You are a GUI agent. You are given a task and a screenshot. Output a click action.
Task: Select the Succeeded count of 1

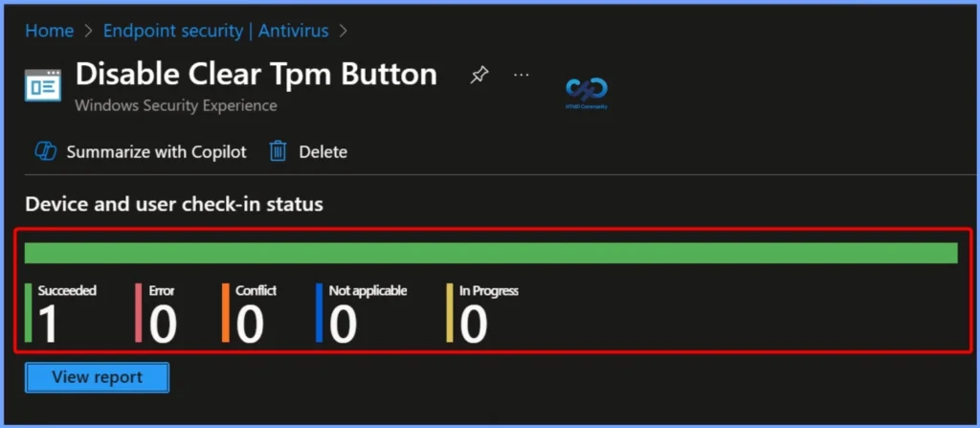click(48, 325)
